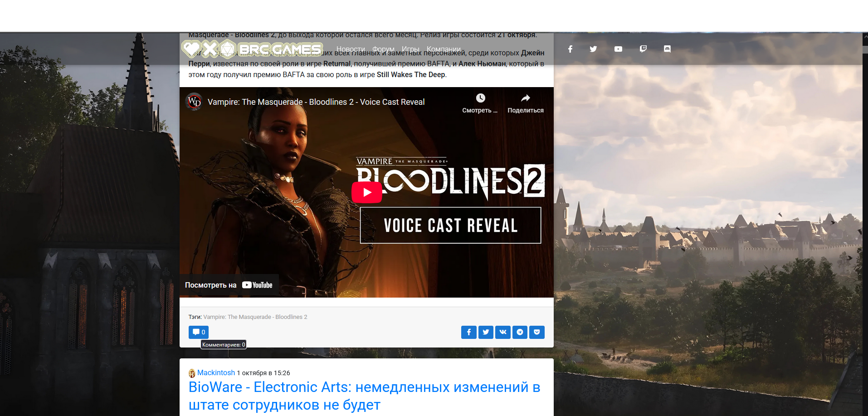The width and height of the screenshot is (868, 416).
Task: Play the Bloodlines 2 Voice Cast video
Action: (366, 192)
